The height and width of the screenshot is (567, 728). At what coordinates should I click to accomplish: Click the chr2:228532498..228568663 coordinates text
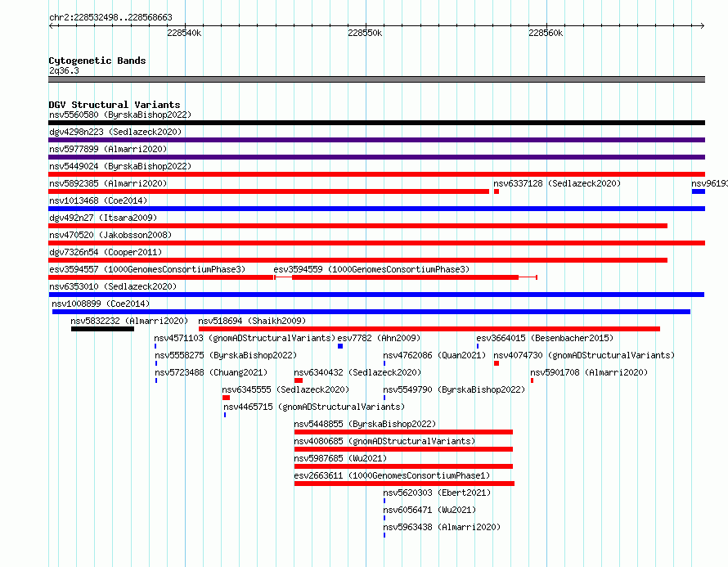click(x=110, y=17)
